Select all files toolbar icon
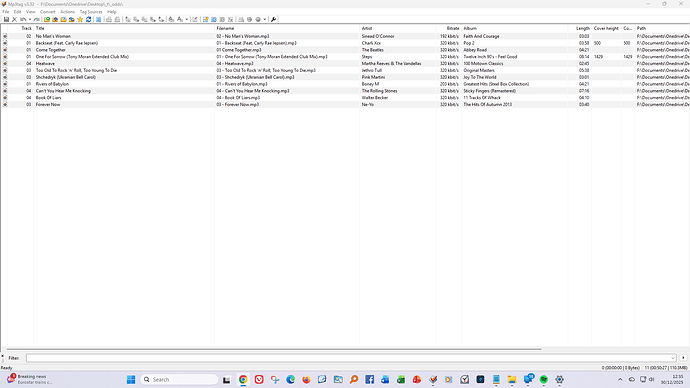The height and width of the screenshot is (388, 690). pyautogui.click(x=98, y=19)
